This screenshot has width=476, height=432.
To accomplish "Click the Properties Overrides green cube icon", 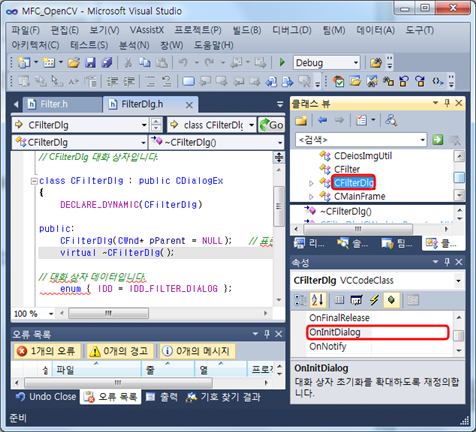I will point(391,300).
